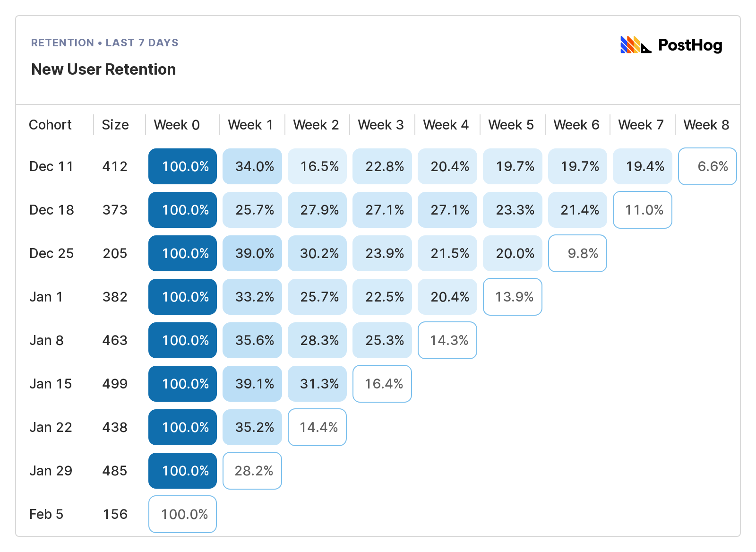Select the Cohort column header
The image size is (756, 552).
[x=50, y=125]
